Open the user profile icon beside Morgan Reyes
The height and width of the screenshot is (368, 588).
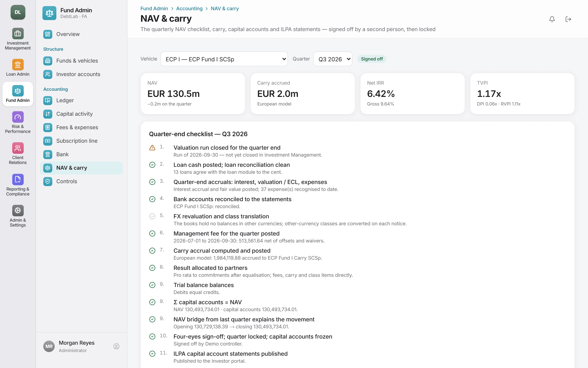coord(116,346)
